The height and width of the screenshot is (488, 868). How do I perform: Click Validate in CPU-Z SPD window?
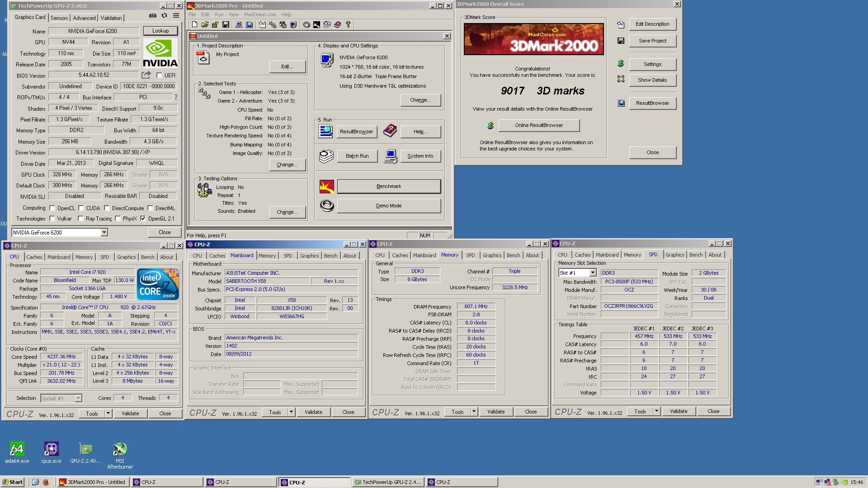(x=678, y=411)
